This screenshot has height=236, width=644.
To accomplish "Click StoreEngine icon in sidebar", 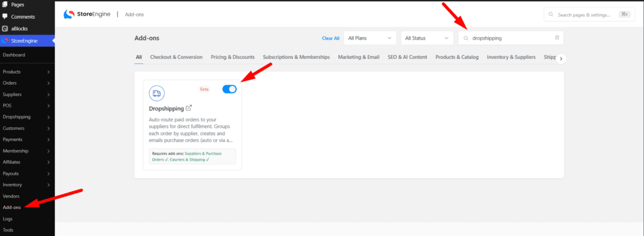I will click(x=5, y=41).
